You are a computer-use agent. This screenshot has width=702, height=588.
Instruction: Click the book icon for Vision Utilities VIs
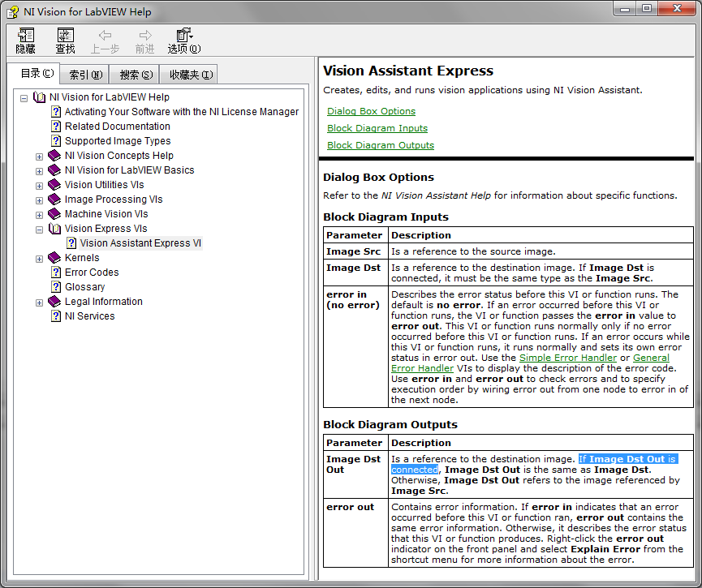54,185
